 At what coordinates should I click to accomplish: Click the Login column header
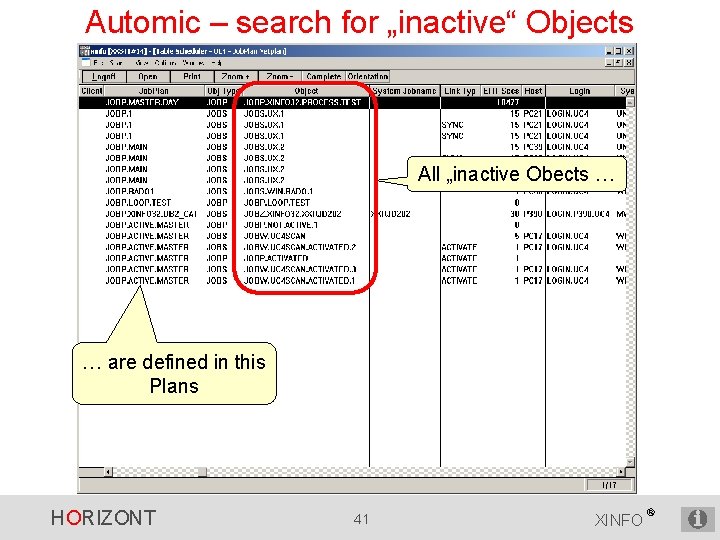(x=579, y=91)
